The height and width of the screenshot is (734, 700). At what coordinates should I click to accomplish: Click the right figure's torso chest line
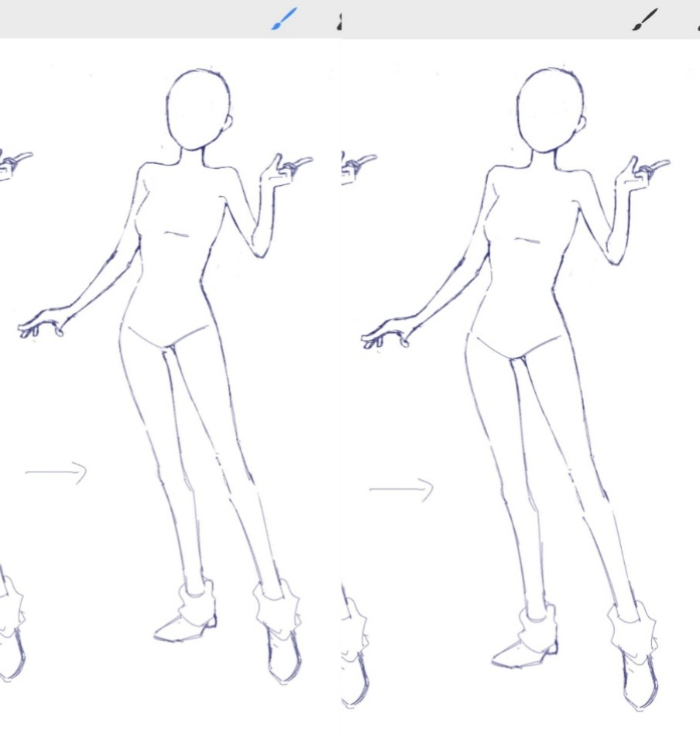click(528, 241)
